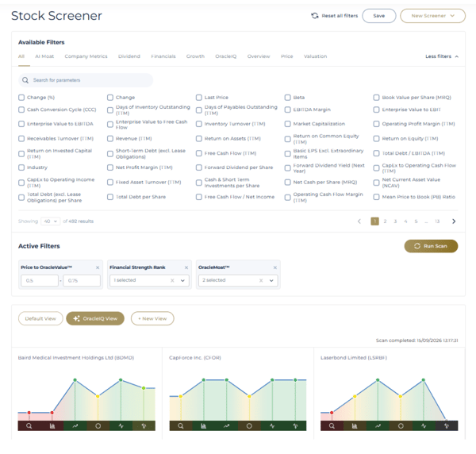Select the Default View button
The width and height of the screenshot is (476, 454).
tap(40, 318)
